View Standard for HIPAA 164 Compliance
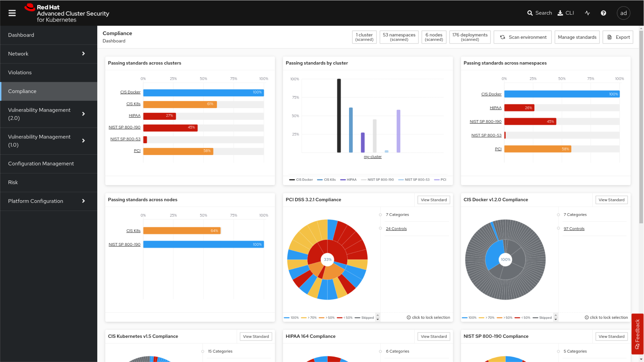 tap(434, 336)
